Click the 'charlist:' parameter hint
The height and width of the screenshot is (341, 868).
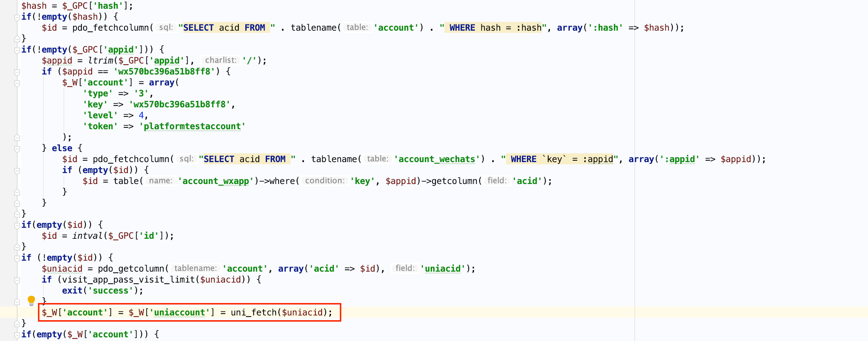(x=220, y=60)
